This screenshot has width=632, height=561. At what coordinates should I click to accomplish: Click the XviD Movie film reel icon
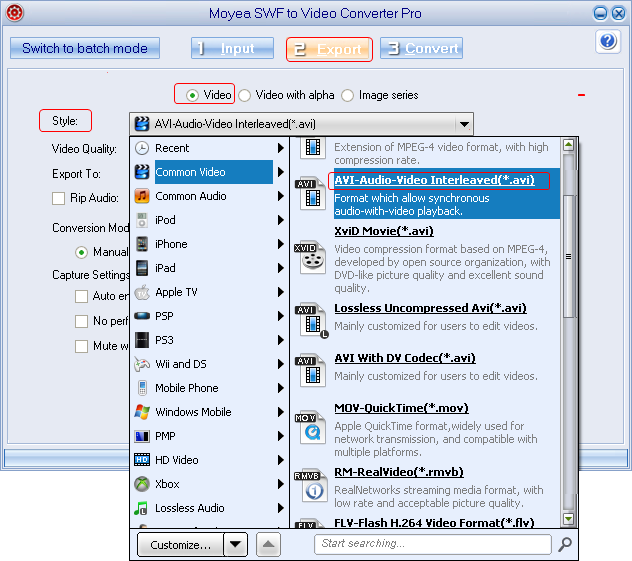pos(310,258)
